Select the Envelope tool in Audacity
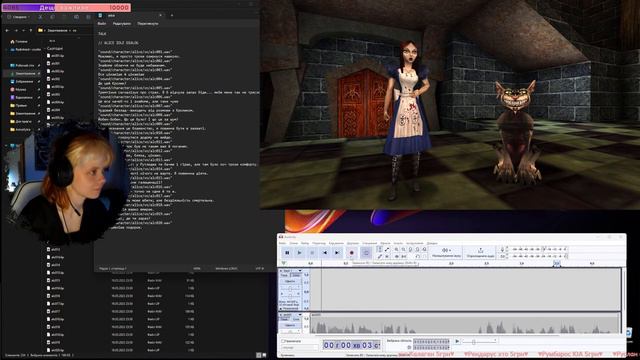 coord(387,249)
